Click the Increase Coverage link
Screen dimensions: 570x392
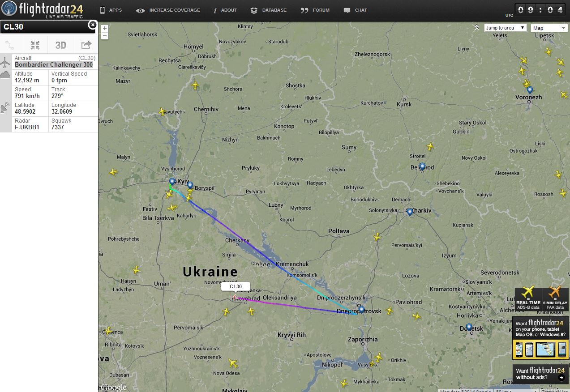(x=168, y=10)
